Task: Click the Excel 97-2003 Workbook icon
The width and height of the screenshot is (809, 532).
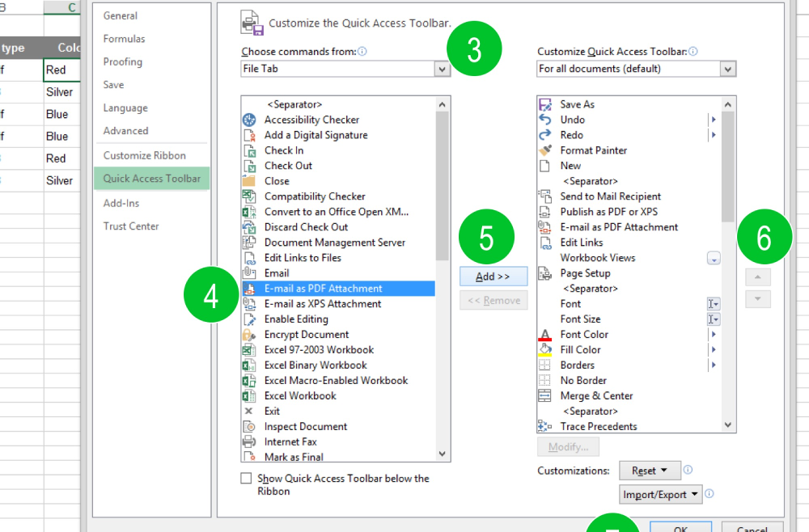Action: (x=249, y=350)
